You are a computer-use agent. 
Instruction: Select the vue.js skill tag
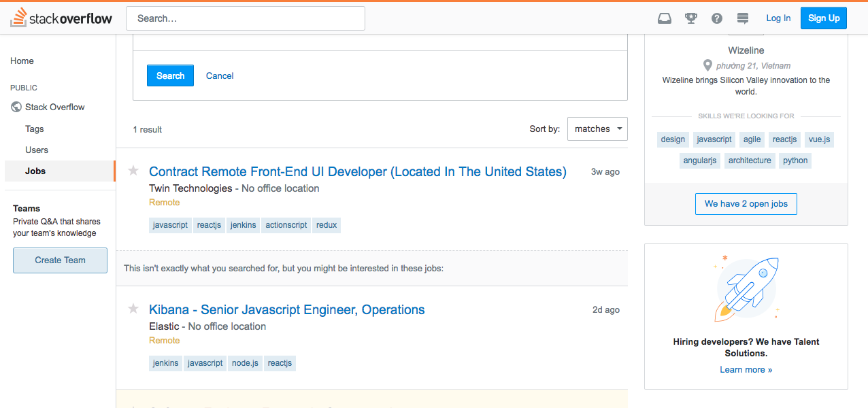point(818,139)
